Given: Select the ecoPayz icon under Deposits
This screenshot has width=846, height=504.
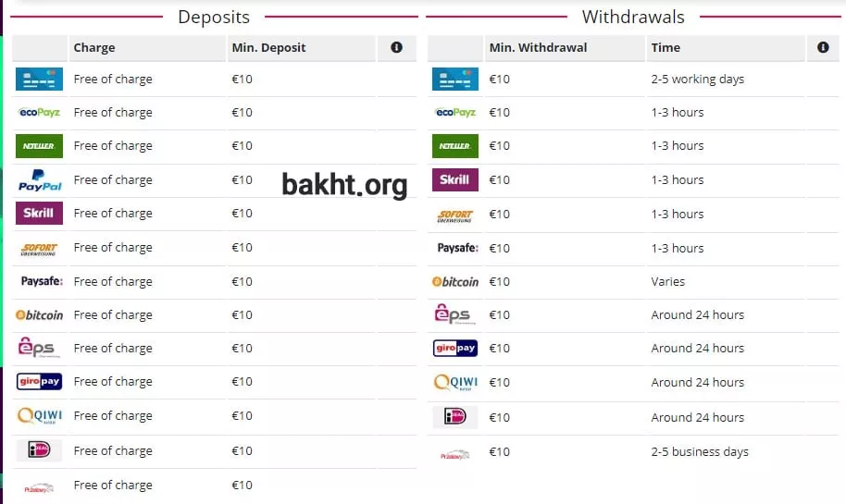Looking at the screenshot, I should (39, 113).
